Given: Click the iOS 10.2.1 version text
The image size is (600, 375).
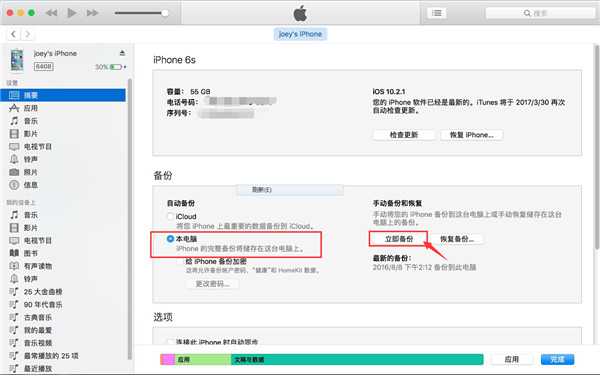Looking at the screenshot, I should (x=389, y=92).
